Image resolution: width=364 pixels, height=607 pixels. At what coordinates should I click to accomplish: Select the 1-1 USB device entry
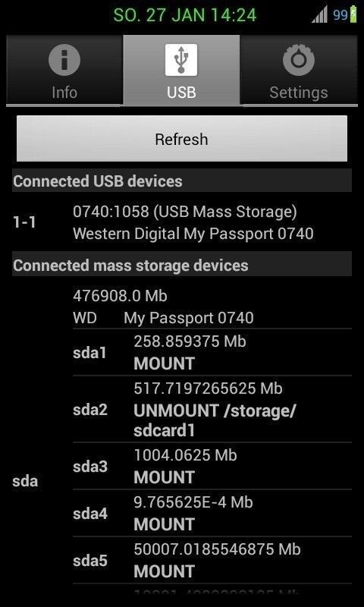point(182,222)
